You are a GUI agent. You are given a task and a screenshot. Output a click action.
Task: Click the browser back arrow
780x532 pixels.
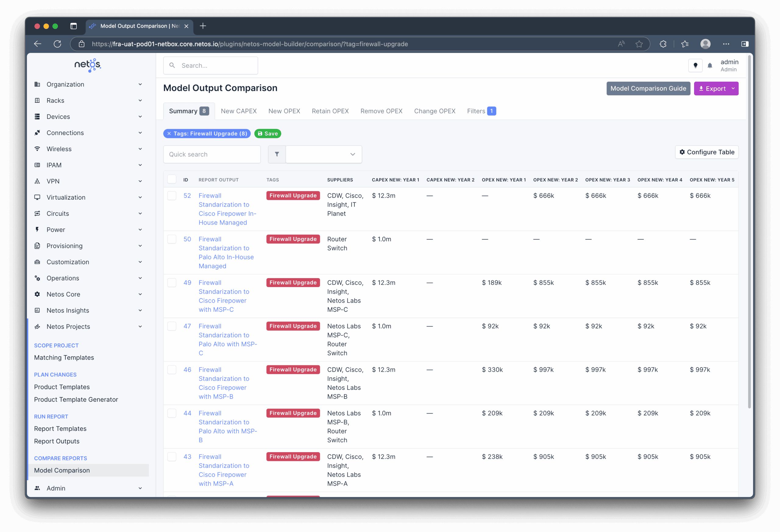coord(37,44)
